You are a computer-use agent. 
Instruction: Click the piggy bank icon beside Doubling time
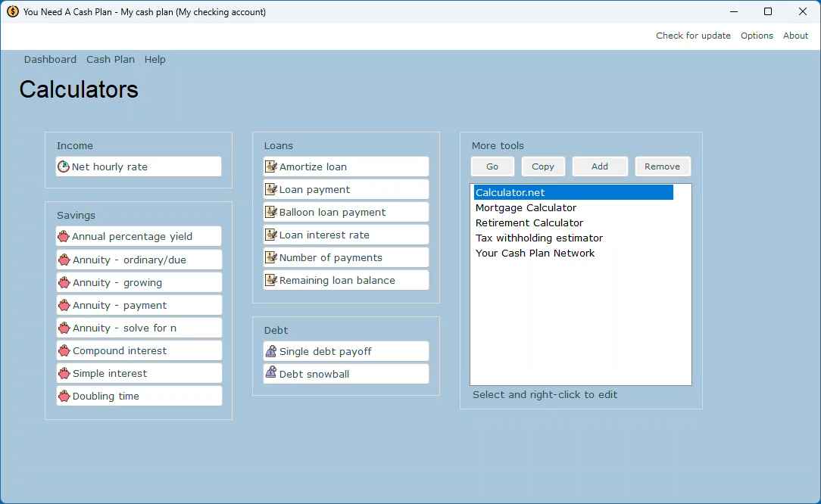pos(64,397)
